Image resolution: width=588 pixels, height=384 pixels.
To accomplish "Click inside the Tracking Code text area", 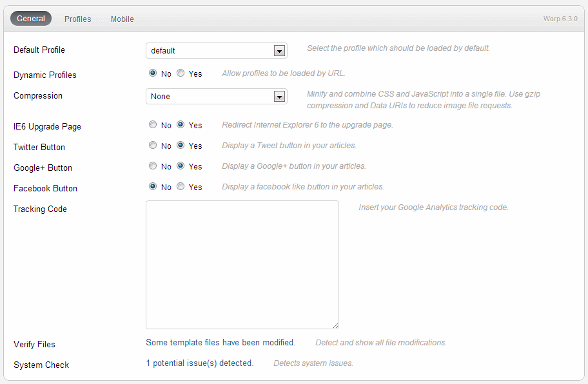I will tap(242, 265).
